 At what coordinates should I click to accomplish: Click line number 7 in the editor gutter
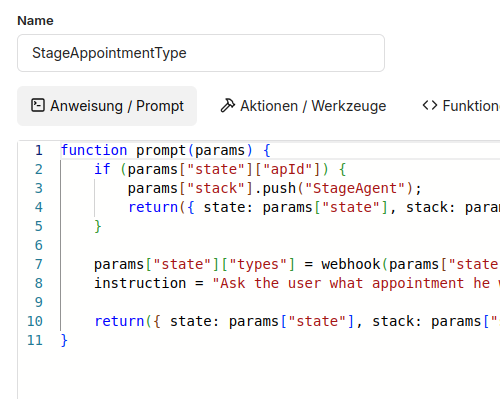pyautogui.click(x=39, y=264)
